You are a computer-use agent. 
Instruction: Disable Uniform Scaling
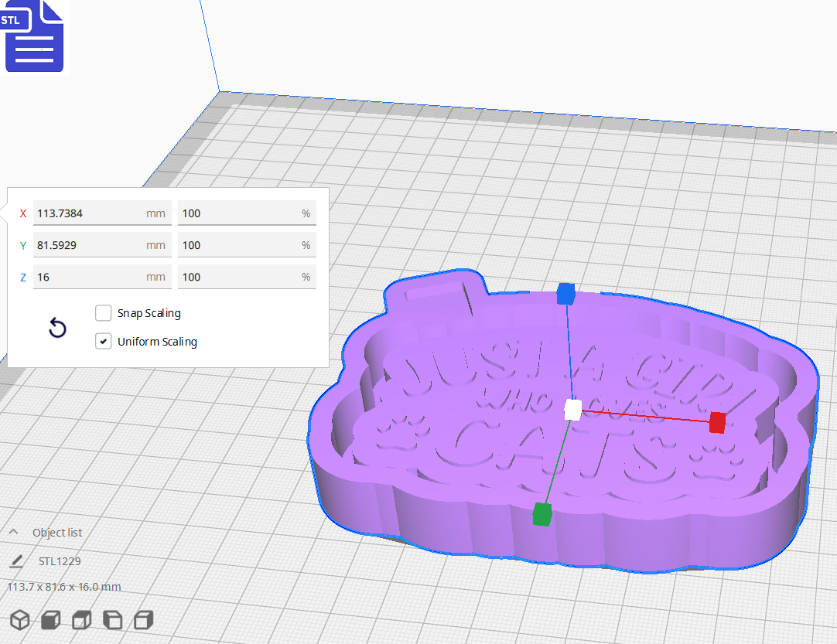coord(103,341)
